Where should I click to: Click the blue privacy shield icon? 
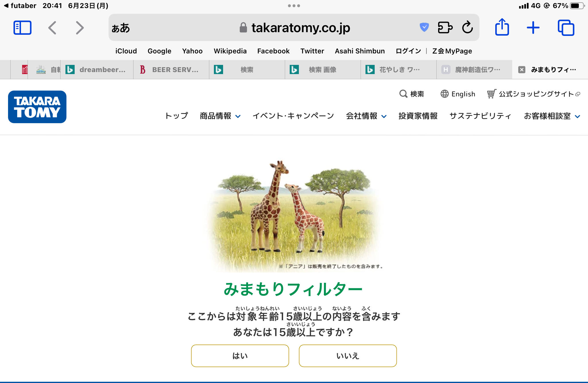click(x=424, y=27)
